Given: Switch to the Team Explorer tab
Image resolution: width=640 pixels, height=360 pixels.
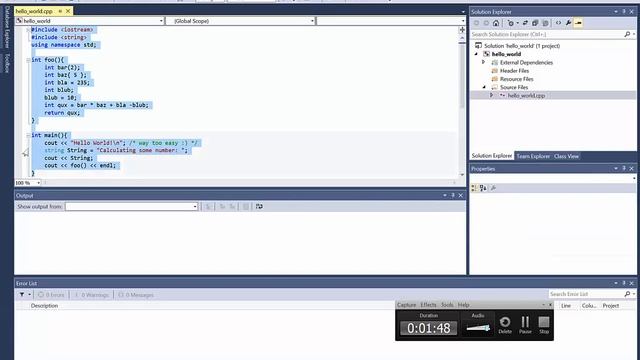Looking at the screenshot, I should (533, 156).
